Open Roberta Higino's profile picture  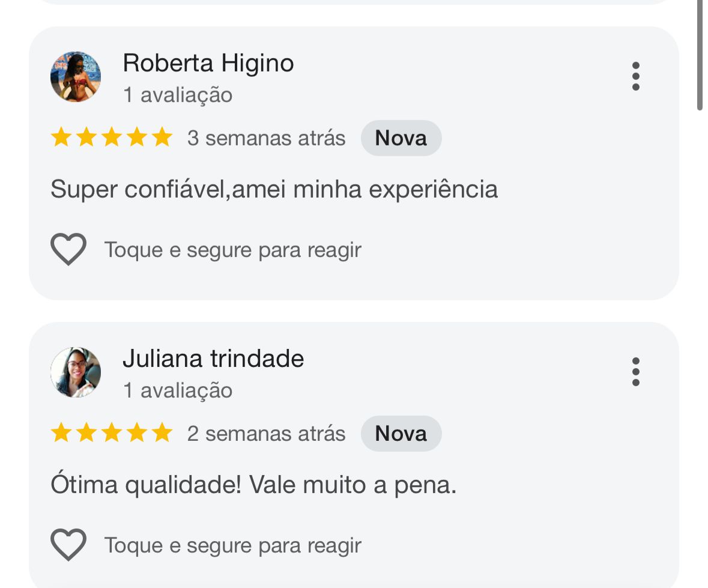[x=76, y=77]
